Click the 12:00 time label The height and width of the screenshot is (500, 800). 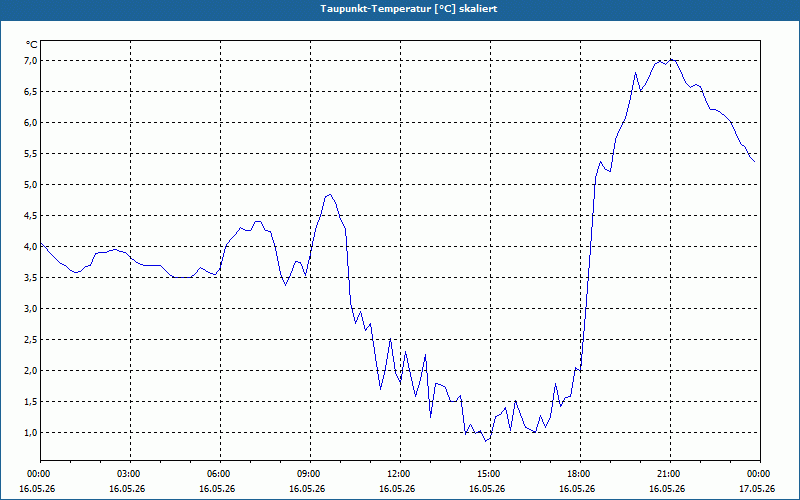coord(400,474)
